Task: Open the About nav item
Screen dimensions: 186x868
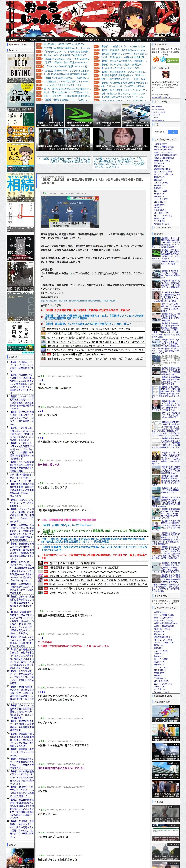Action: click(x=33, y=40)
